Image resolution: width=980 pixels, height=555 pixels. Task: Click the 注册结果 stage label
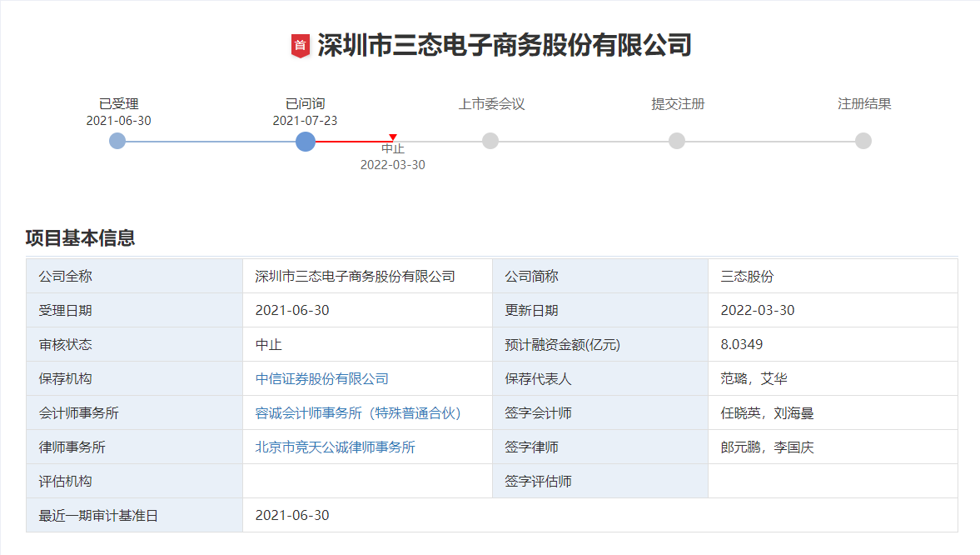coord(863,104)
